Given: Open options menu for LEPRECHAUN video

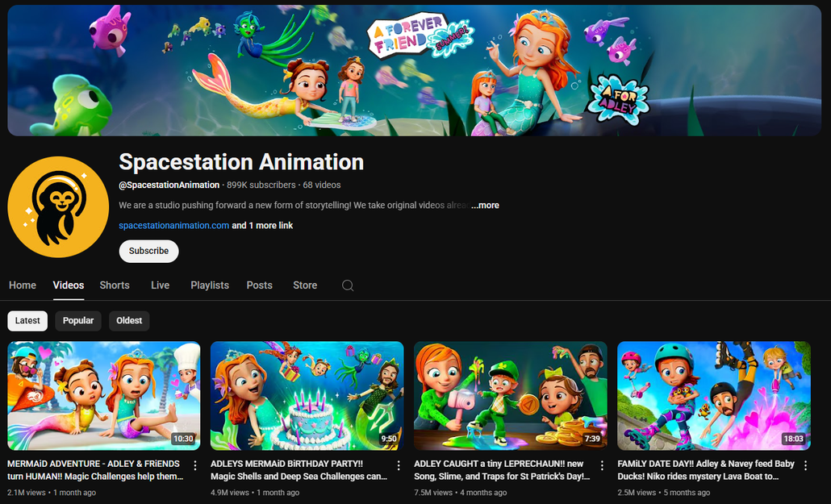Looking at the screenshot, I should pyautogui.click(x=602, y=465).
